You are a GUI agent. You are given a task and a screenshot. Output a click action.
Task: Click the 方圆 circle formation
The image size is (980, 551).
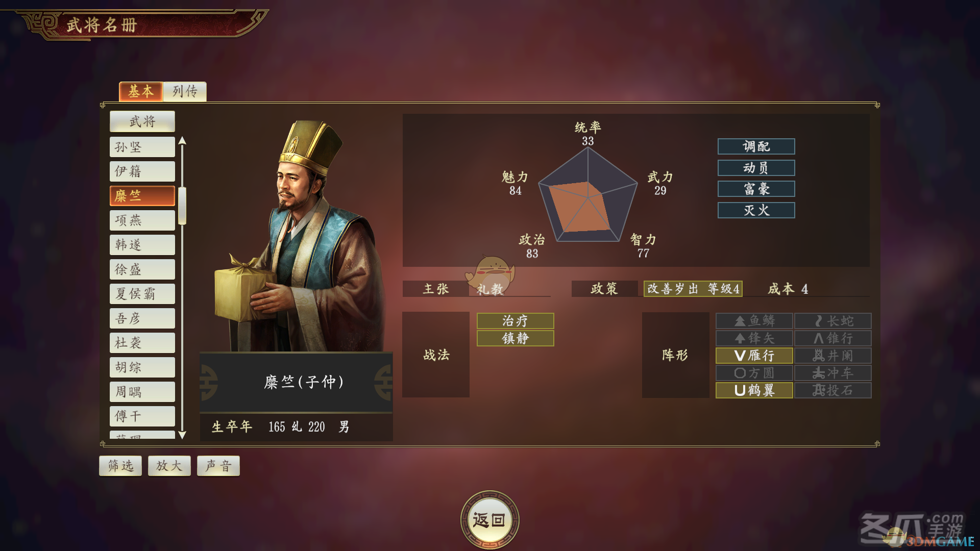coord(754,373)
